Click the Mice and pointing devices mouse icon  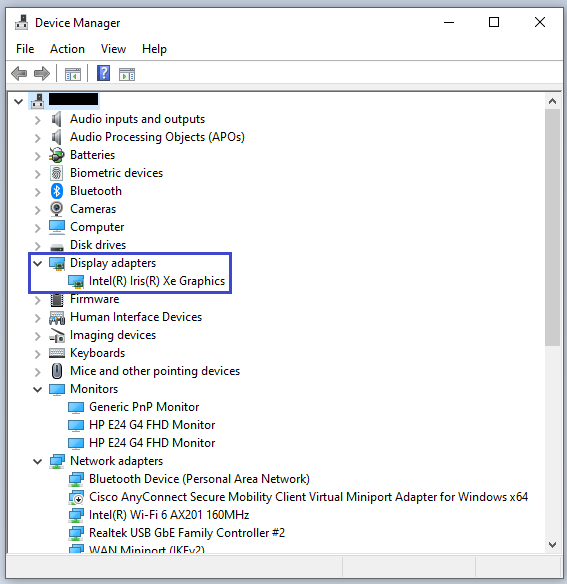click(x=57, y=371)
